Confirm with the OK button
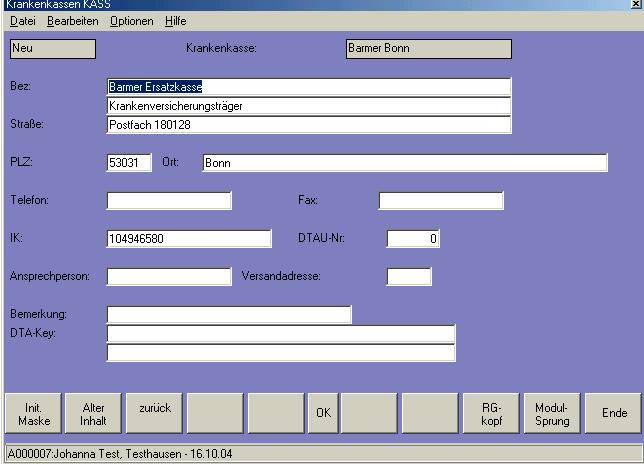Image resolution: width=644 pixels, height=464 pixels. pyautogui.click(x=323, y=413)
